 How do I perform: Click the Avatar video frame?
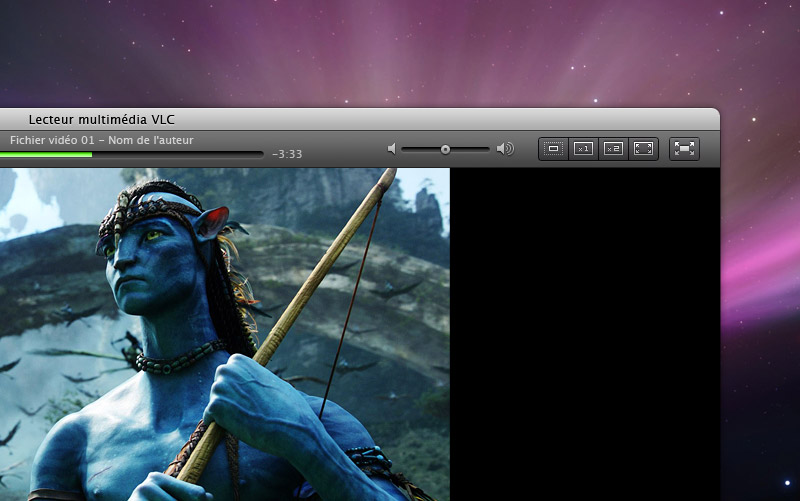[x=224, y=335]
